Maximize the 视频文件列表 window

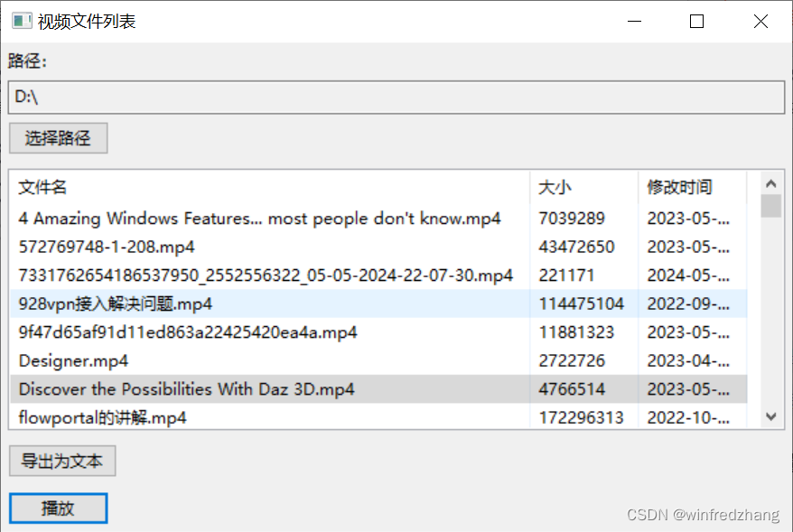click(x=696, y=22)
